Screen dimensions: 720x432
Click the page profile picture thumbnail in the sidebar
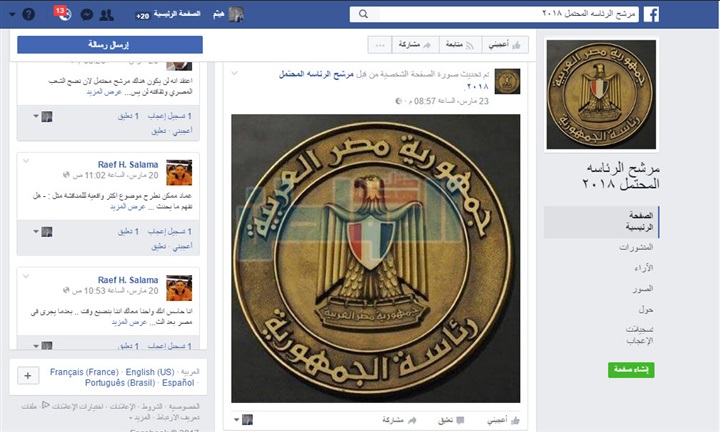pyautogui.click(x=601, y=95)
